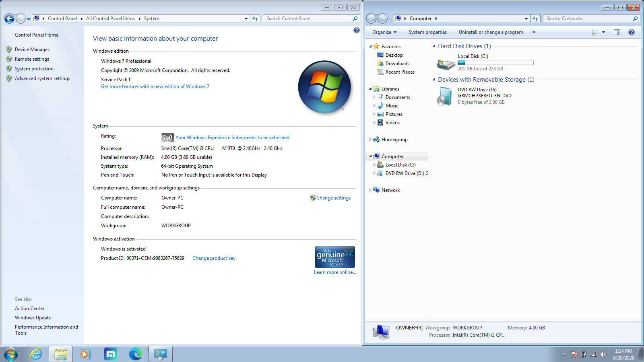The height and width of the screenshot is (362, 644).
Task: Click the Windows Experience Index rating badge
Action: [167, 138]
